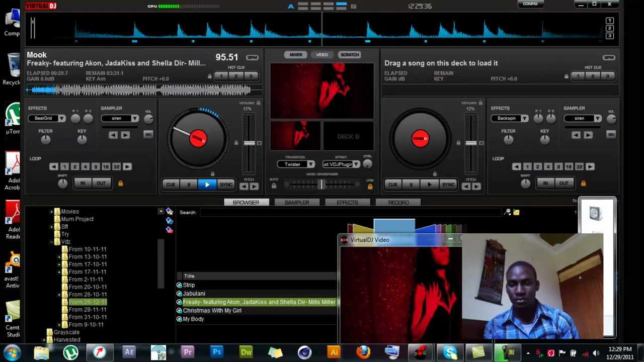Play the track on the left deck
Image resolution: width=644 pixels, height=362 pixels.
[x=207, y=185]
